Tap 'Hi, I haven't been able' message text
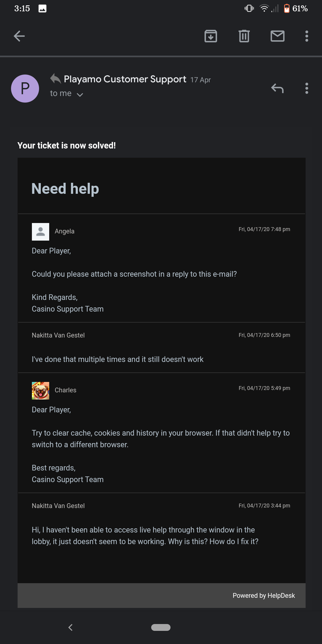 tap(145, 535)
